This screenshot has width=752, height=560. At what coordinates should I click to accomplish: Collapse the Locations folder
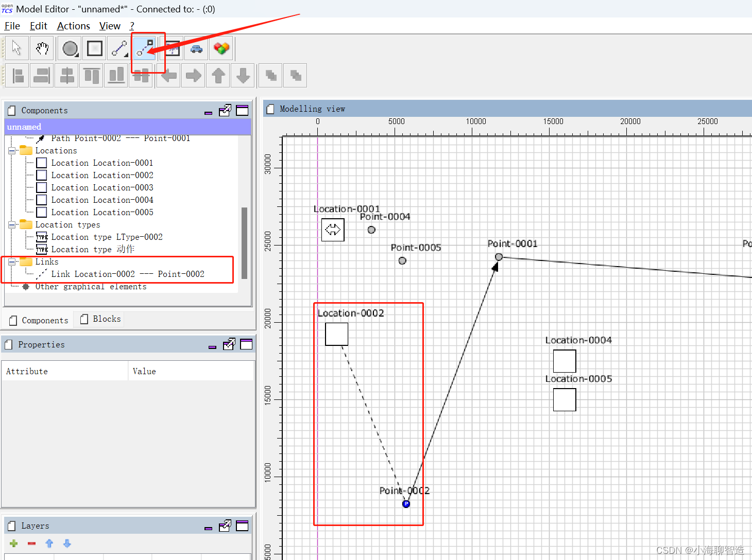[x=11, y=151]
